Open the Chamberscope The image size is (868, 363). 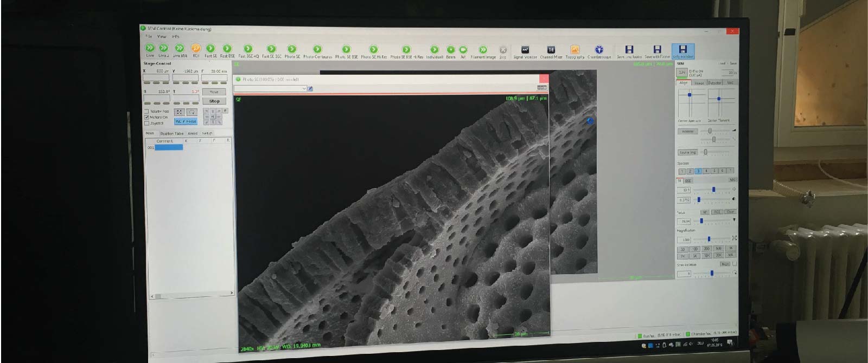click(599, 52)
